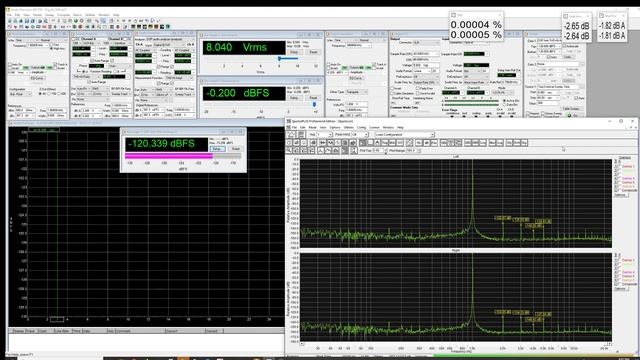Open Connector XLR dropdown
The width and height of the screenshot is (640, 360).
[426, 42]
